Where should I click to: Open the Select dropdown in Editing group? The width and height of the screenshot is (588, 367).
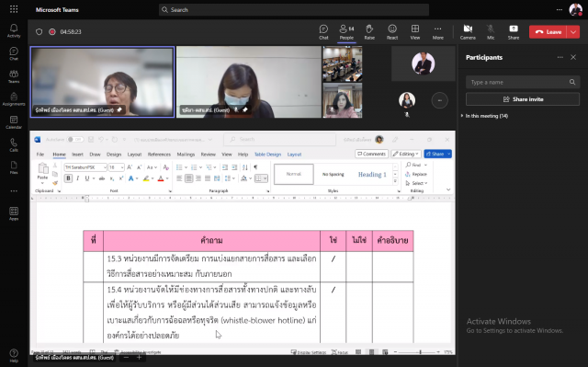click(416, 183)
